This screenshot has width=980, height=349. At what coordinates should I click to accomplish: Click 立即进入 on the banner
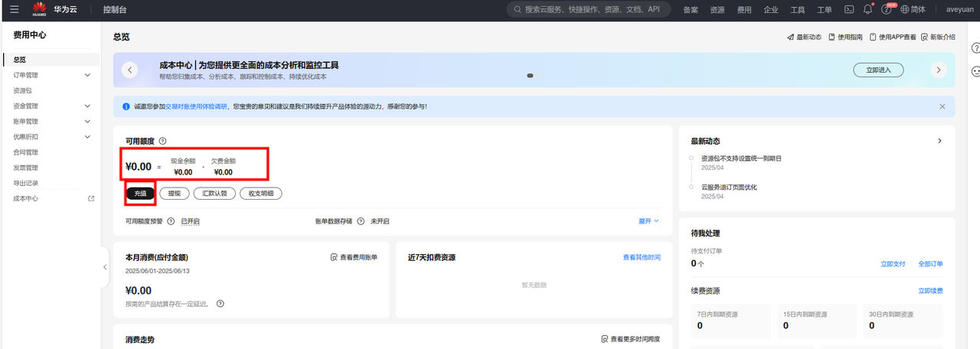click(x=878, y=70)
